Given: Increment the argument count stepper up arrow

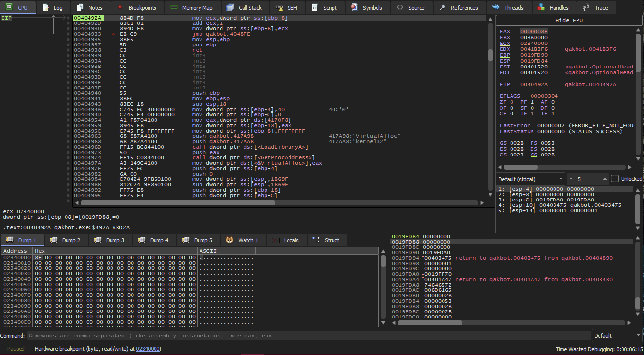Looking at the screenshot, I should pos(605,179).
